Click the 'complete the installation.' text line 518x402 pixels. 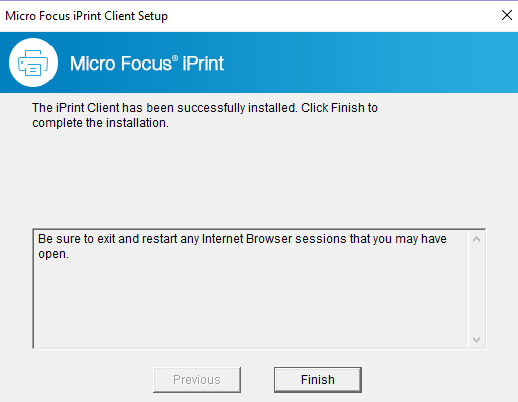[100, 123]
